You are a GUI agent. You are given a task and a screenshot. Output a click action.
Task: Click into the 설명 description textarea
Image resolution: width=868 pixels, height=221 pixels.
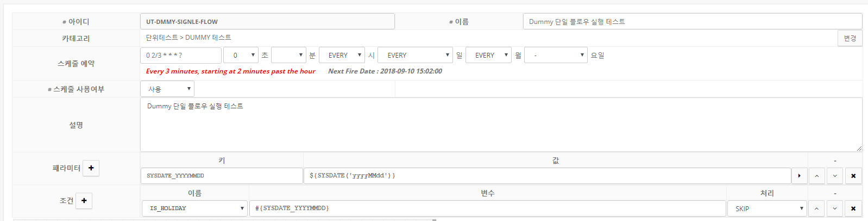[501, 125]
